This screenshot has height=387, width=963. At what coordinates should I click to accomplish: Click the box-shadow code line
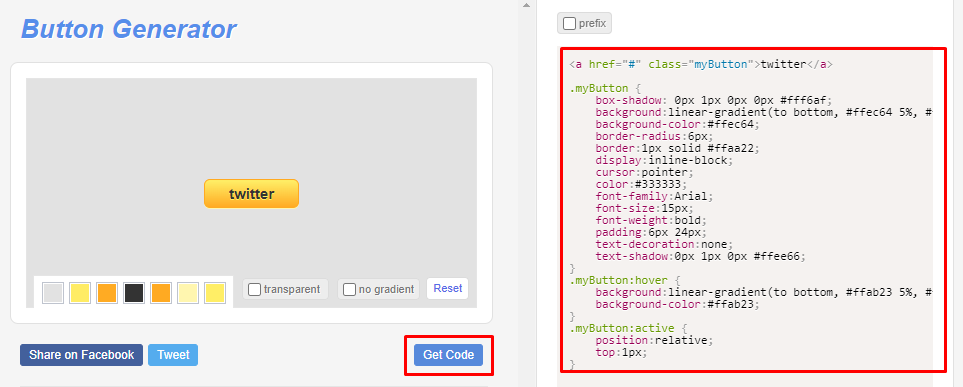coord(714,101)
